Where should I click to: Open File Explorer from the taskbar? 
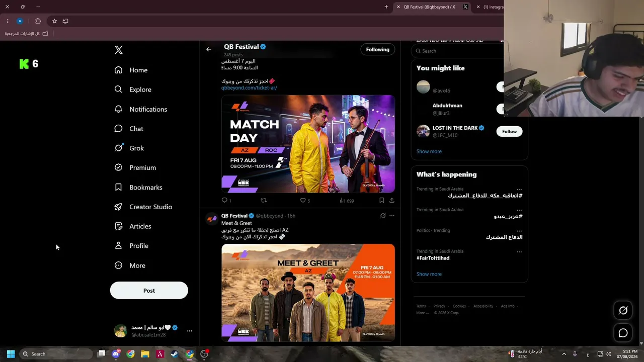coord(145,354)
